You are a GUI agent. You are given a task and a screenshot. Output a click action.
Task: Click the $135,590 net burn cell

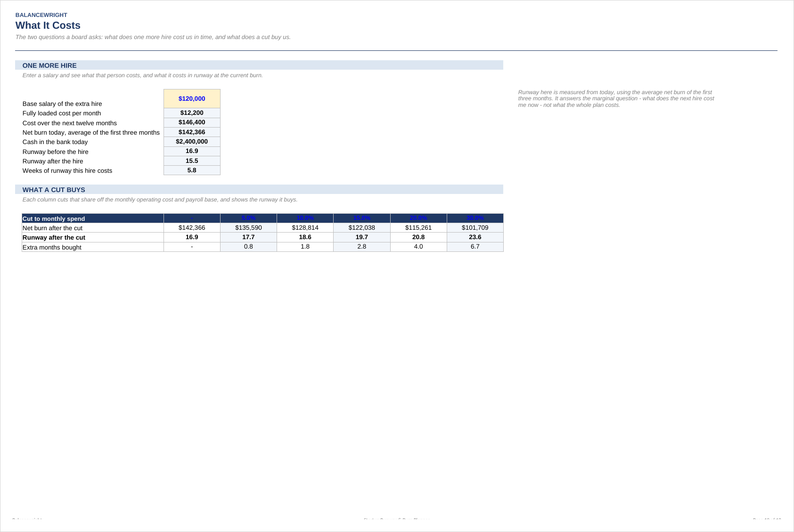248,228
